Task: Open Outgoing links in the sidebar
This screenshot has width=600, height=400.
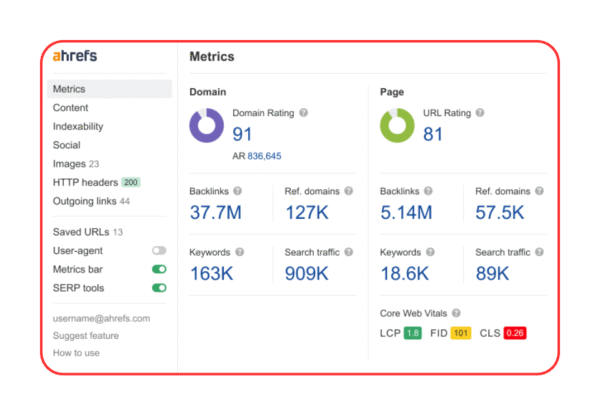Action: pyautogui.click(x=84, y=201)
